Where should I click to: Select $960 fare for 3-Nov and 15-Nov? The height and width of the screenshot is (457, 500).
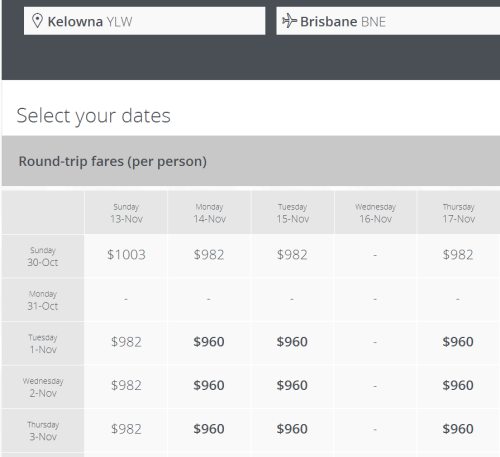click(x=292, y=429)
